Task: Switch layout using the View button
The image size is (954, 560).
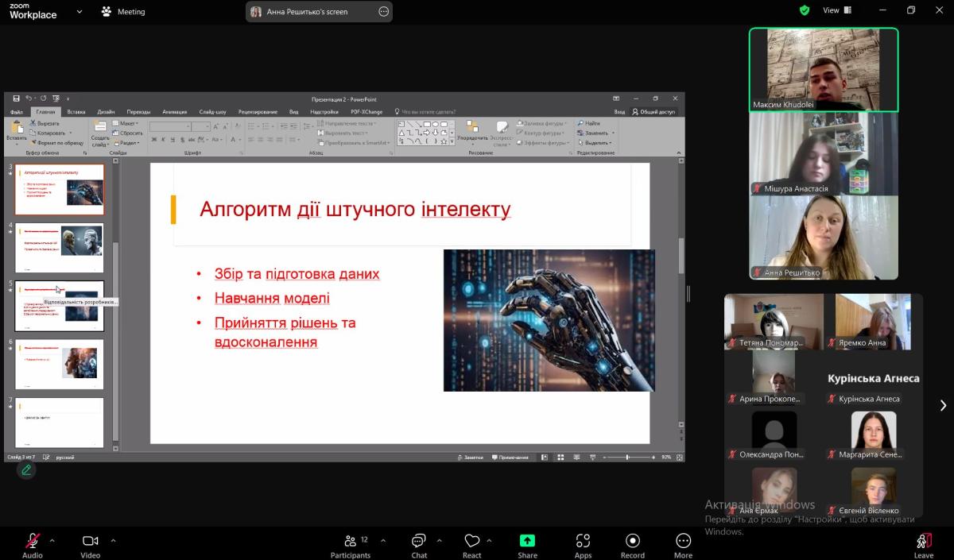Action: (x=836, y=10)
